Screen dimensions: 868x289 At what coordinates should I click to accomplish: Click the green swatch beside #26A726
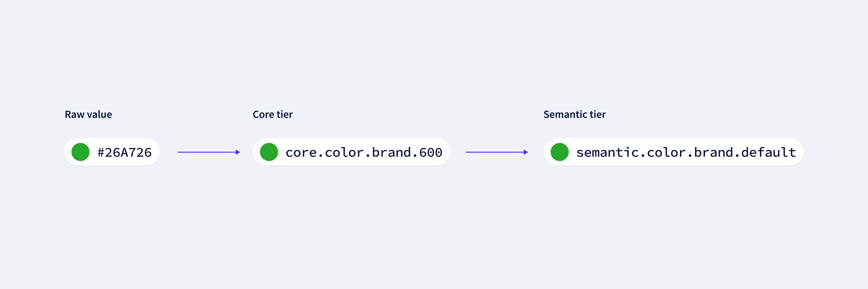[x=80, y=152]
